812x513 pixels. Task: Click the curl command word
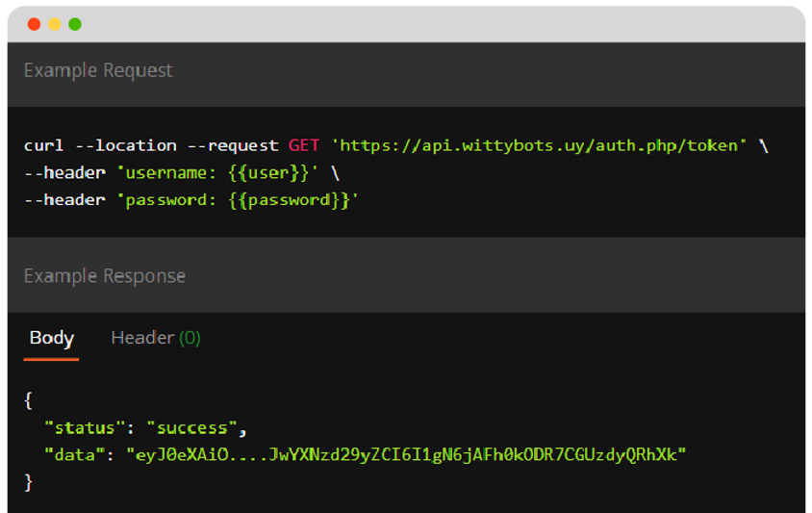pos(43,145)
